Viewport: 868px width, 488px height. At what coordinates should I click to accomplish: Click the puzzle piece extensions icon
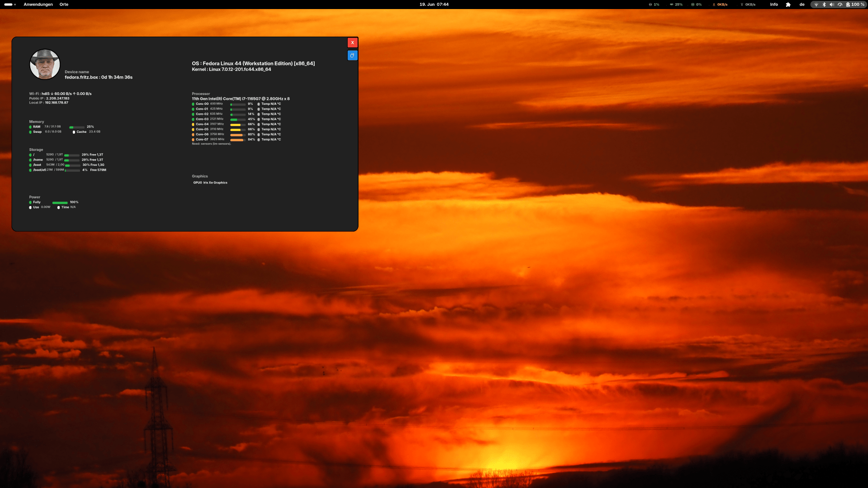(788, 5)
